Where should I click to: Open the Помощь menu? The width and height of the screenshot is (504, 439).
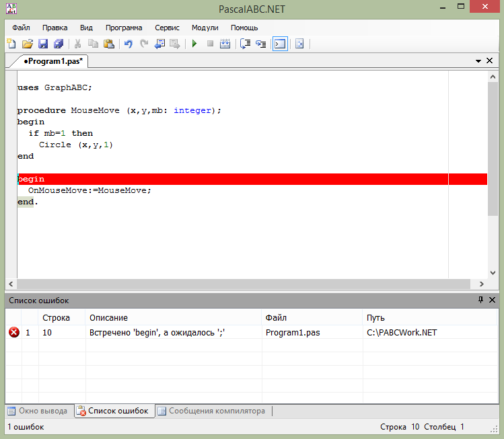coord(244,28)
